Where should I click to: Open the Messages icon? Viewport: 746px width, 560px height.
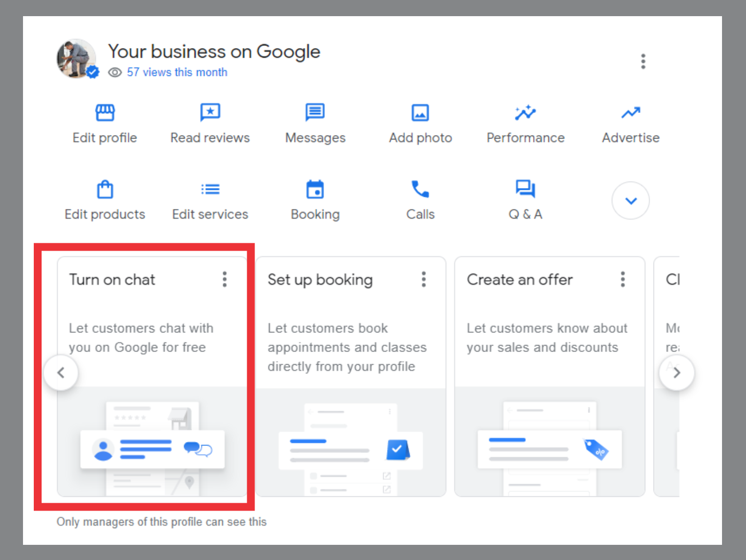[x=315, y=112]
